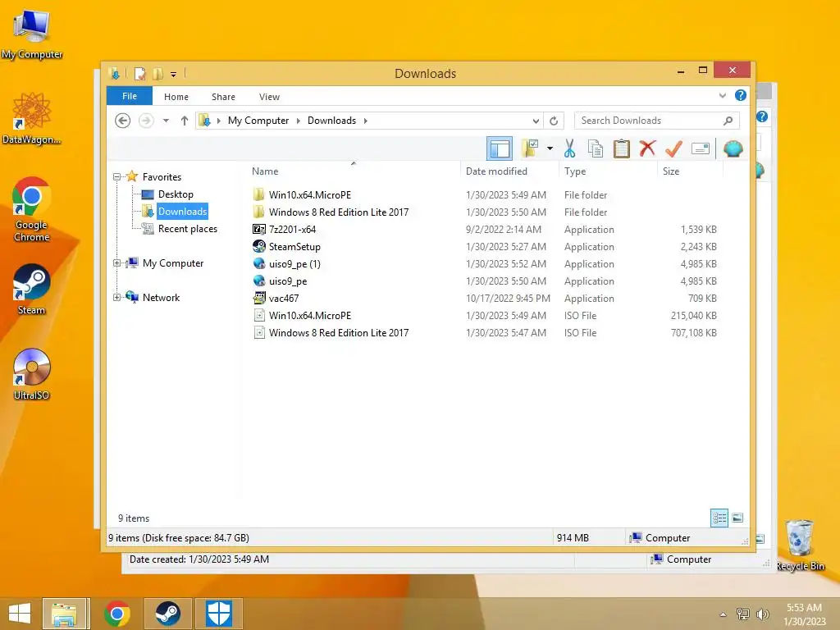Sort by the Name column header

point(265,171)
